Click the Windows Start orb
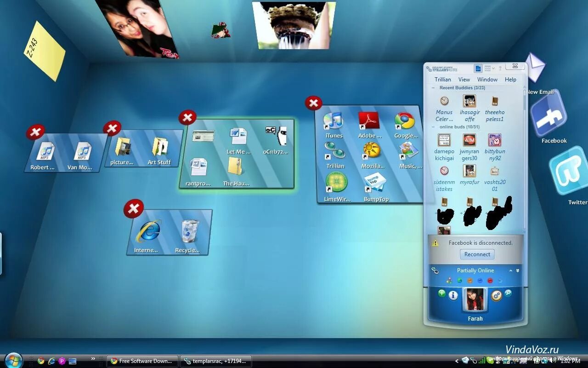 (13, 361)
